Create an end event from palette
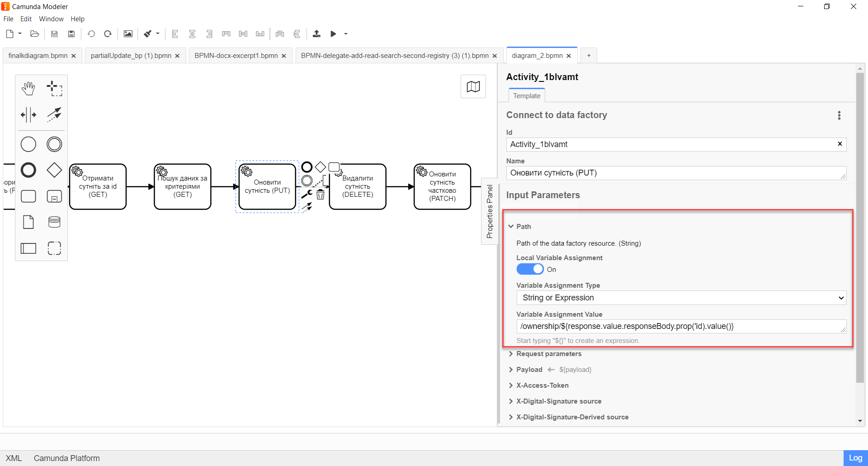This screenshot has width=868, height=466. [x=28, y=170]
